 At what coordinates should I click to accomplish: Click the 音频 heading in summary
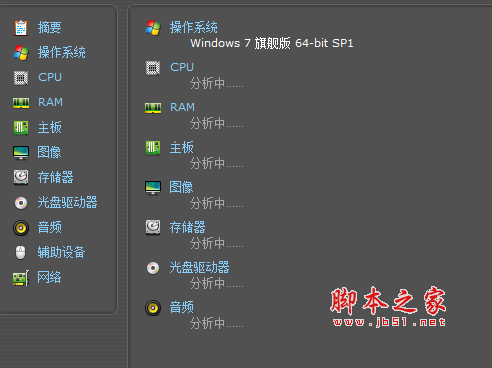pyautogui.click(x=182, y=307)
